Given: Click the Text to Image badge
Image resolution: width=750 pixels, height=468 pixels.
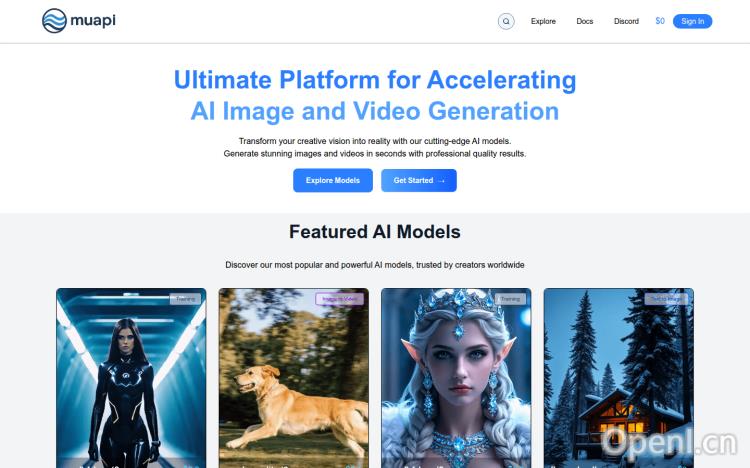Looking at the screenshot, I should pyautogui.click(x=666, y=299).
